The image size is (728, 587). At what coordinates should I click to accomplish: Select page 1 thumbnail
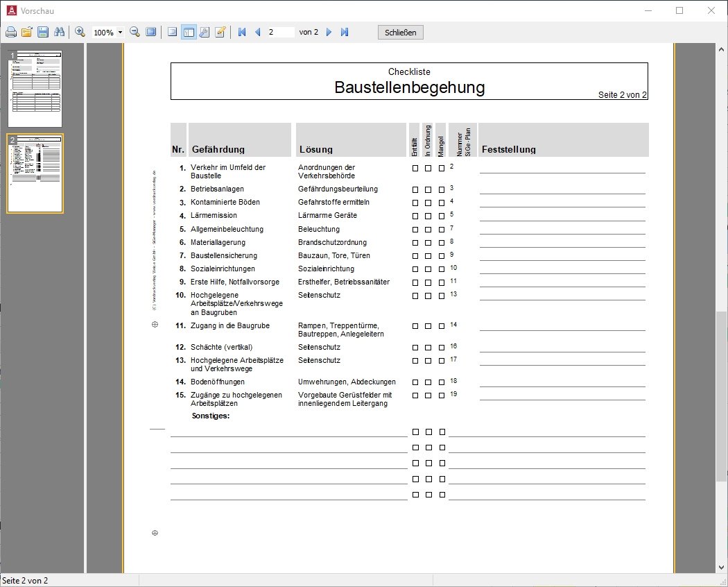pos(35,89)
